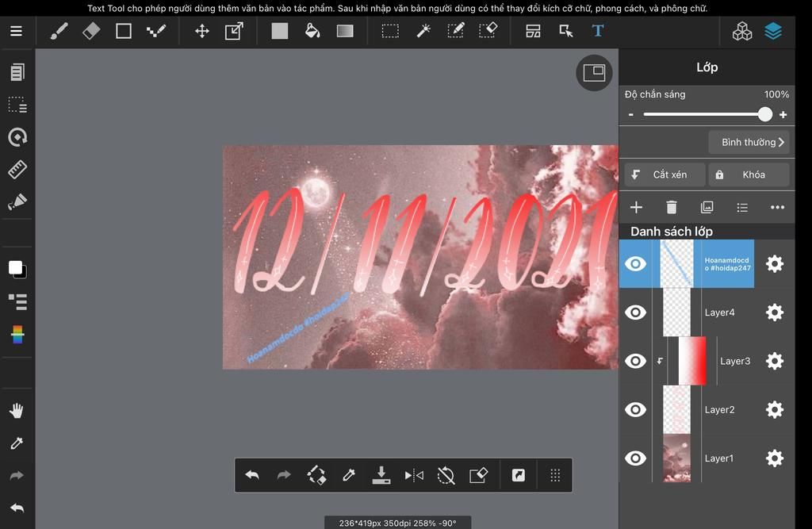Select Layer2 by its name
The width and height of the screenshot is (812, 529).
click(720, 410)
